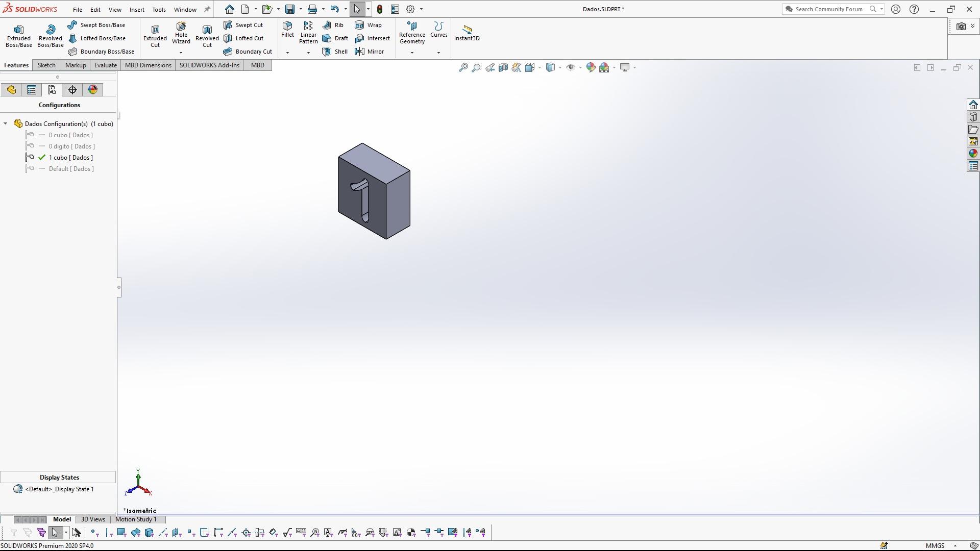Click the Rebuild traffic light icon
The width and height of the screenshot is (980, 551).
[x=380, y=9]
